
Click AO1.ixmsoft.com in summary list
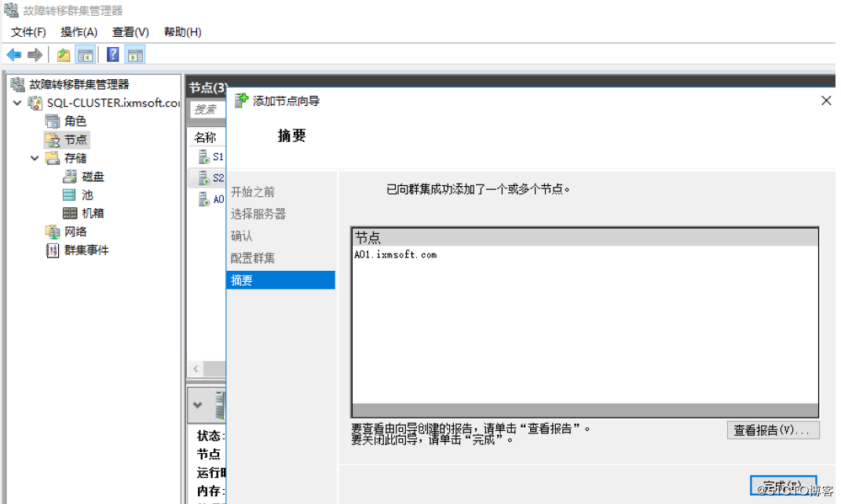[x=395, y=254]
